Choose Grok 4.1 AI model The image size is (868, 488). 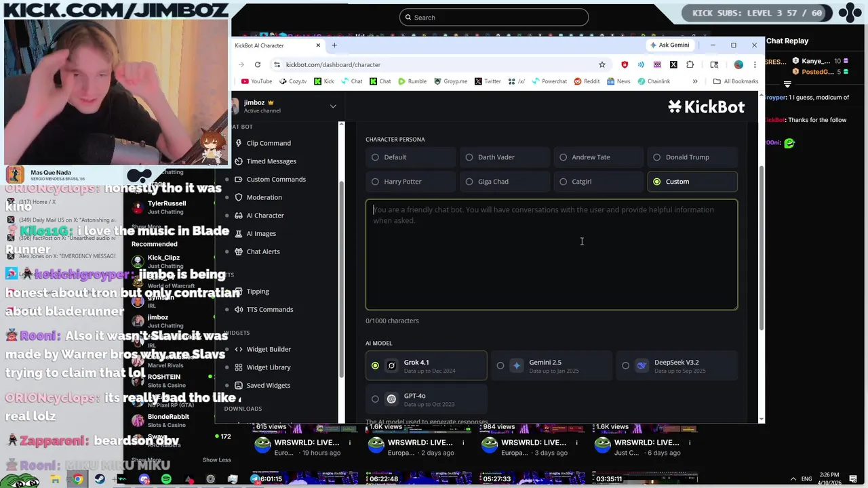[426, 366]
